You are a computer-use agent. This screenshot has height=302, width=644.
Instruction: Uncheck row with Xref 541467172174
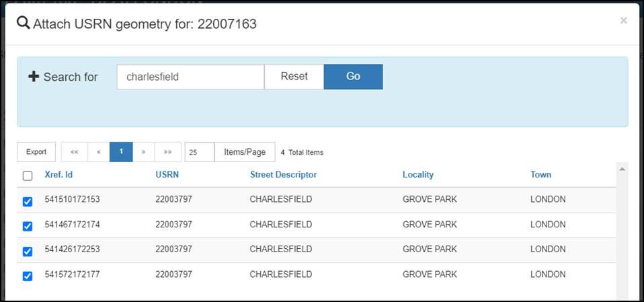(x=28, y=227)
